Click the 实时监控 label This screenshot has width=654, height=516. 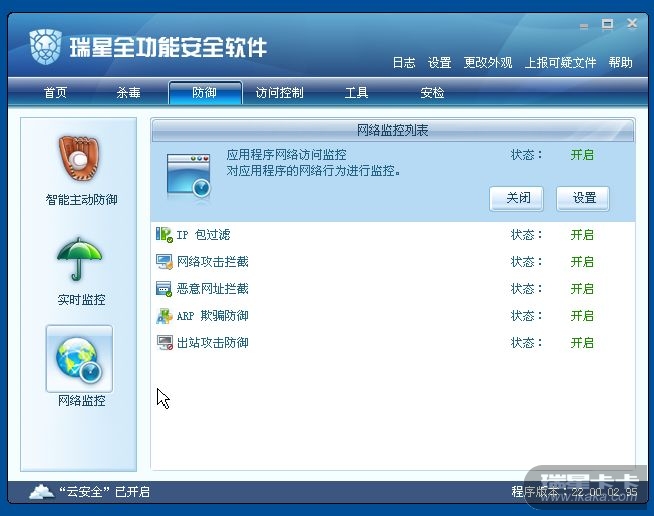(81, 300)
